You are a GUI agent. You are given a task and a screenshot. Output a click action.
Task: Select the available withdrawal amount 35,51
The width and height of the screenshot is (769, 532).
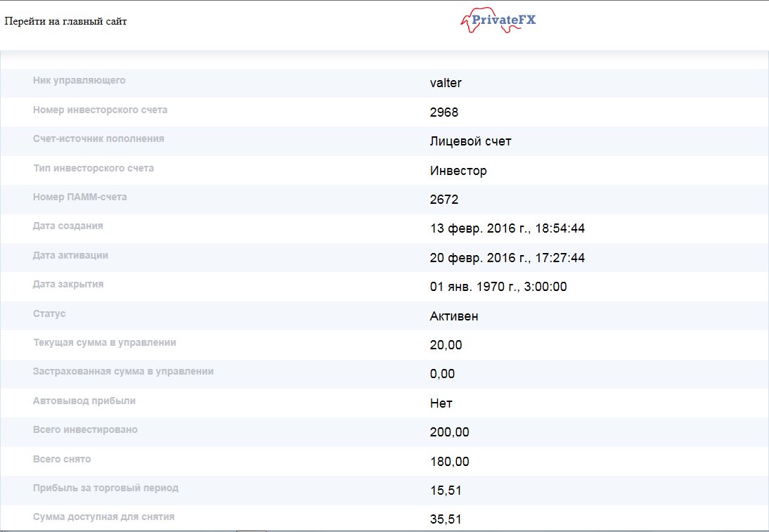pyautogui.click(x=446, y=520)
